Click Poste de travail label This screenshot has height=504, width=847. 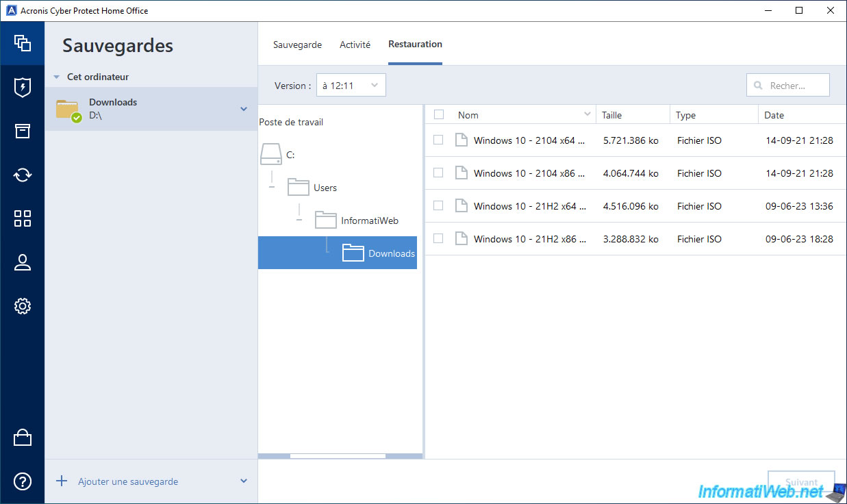[291, 122]
